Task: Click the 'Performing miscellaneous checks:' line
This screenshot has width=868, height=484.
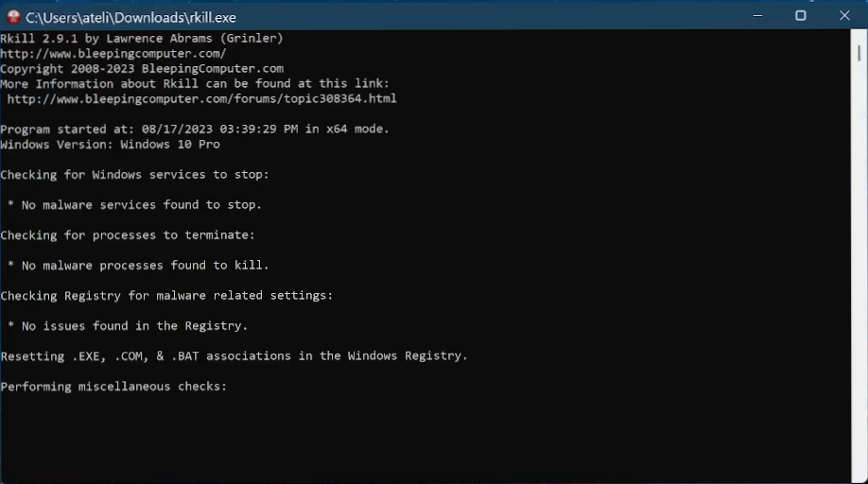Action: tap(113, 387)
